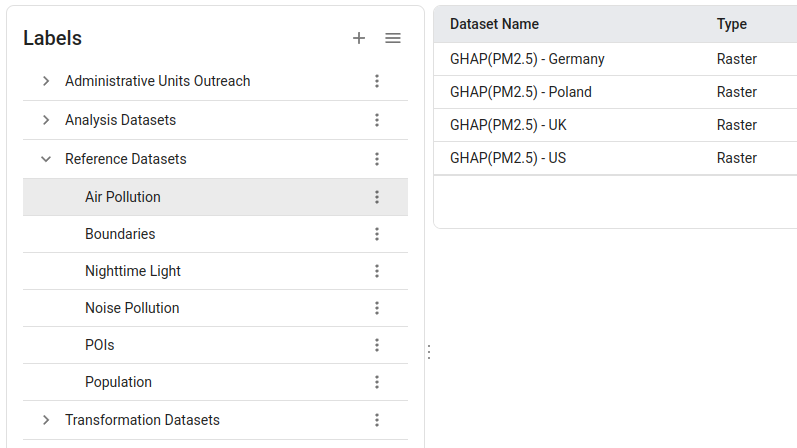Open kebab menu for Transformation Datasets

(x=377, y=420)
